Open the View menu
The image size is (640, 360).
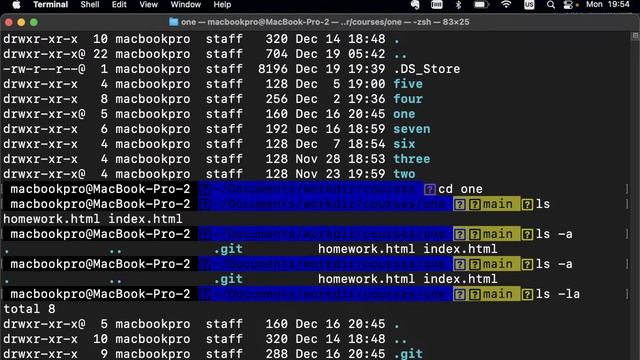tap(148, 4)
